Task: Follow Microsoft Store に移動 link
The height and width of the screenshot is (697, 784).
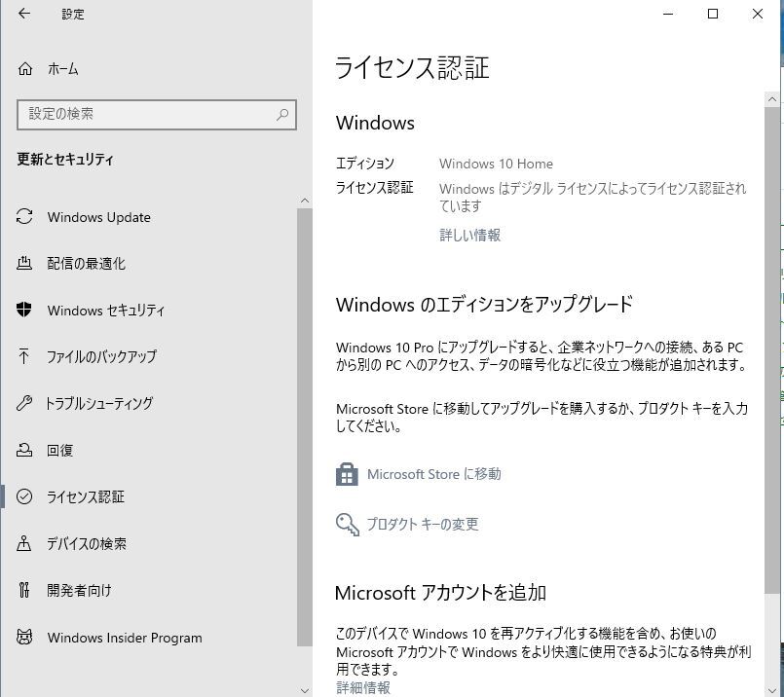Action: click(x=434, y=474)
